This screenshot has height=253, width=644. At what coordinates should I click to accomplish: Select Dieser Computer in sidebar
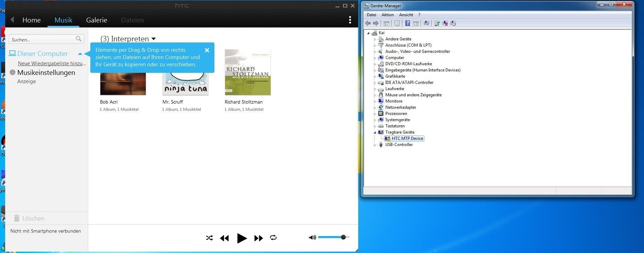(x=42, y=53)
